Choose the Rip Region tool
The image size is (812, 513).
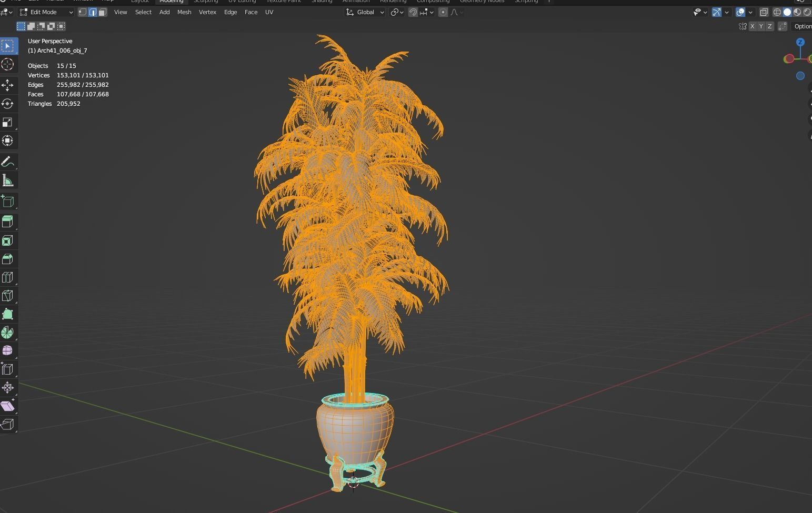pyautogui.click(x=8, y=425)
